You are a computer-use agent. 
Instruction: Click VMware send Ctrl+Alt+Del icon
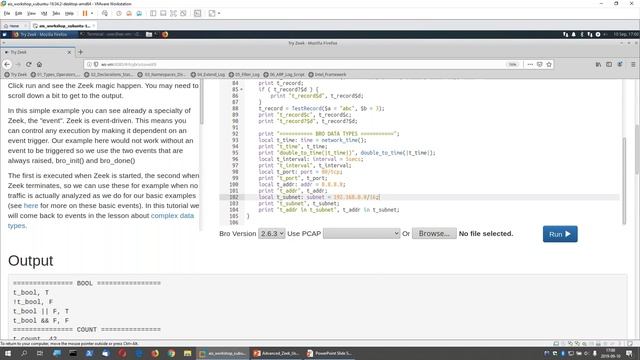coord(105,13)
